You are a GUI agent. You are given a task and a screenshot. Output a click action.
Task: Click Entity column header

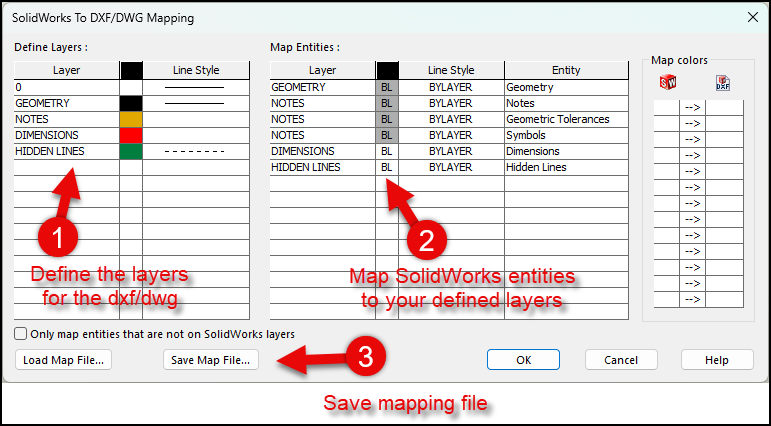[566, 70]
